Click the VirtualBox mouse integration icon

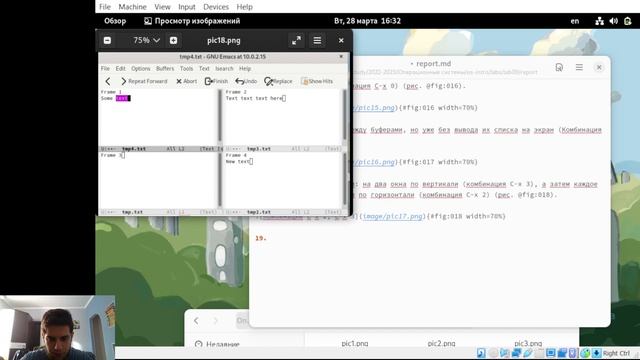pyautogui.click(x=585, y=353)
